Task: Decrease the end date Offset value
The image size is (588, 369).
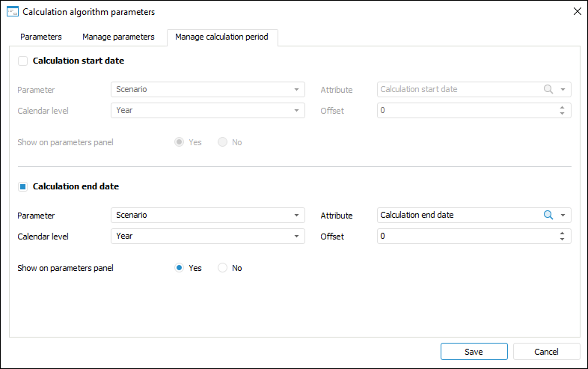Action: click(x=562, y=240)
